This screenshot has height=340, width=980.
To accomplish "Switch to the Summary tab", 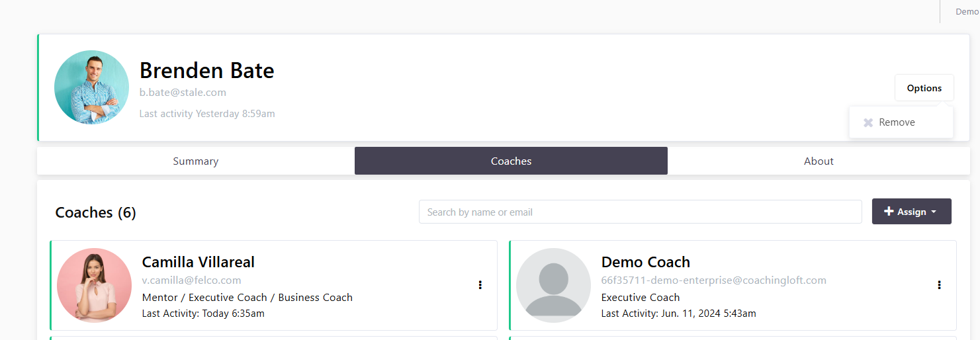I will click(x=195, y=161).
